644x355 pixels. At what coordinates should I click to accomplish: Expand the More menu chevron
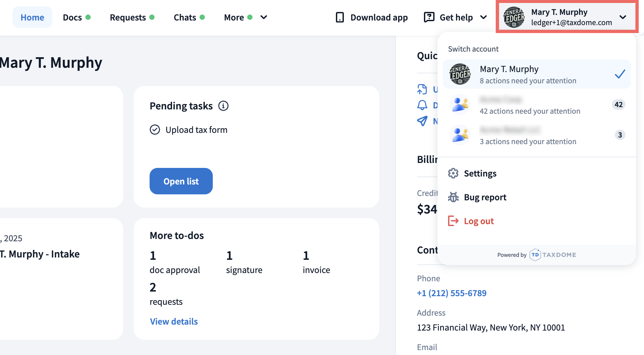(264, 17)
